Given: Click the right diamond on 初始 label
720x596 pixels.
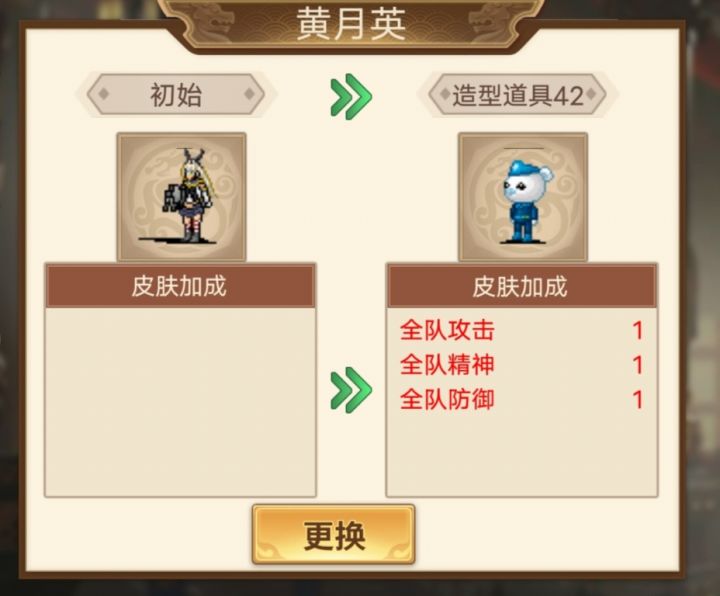Looking at the screenshot, I should pyautogui.click(x=249, y=94).
